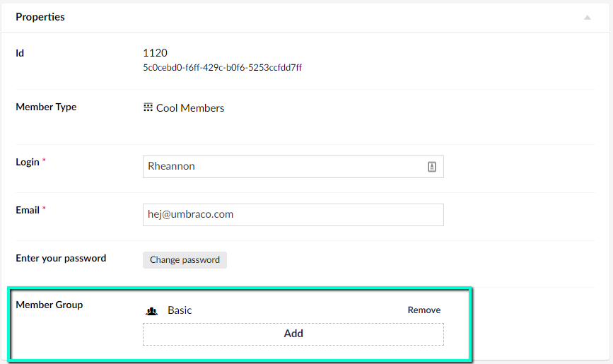613x364 pixels.
Task: Click the Login input field
Action: pyautogui.click(x=293, y=167)
